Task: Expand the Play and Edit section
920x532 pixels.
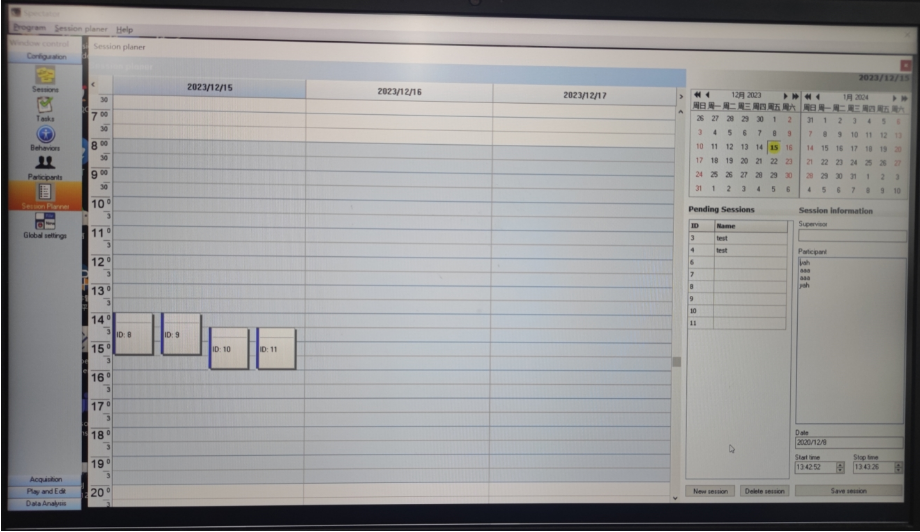Action: [x=45, y=491]
